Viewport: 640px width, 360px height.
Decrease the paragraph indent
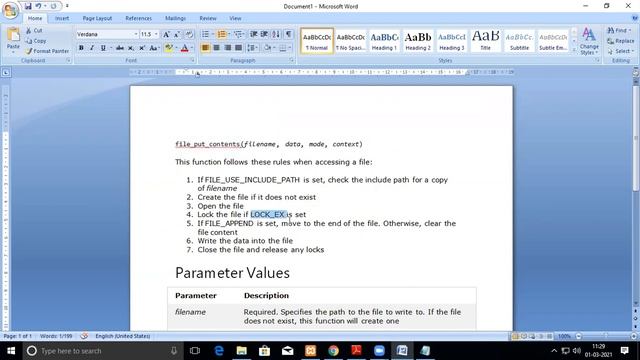pyautogui.click(x=254, y=34)
